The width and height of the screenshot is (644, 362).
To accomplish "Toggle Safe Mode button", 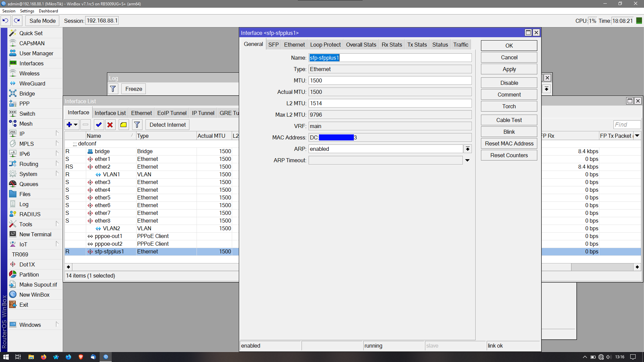I will 43,21.
